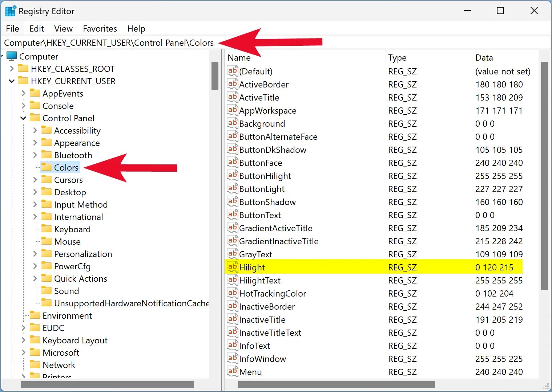Click the Registry Editor app icon in title bar
Image resolution: width=552 pixels, height=392 pixels.
10,11
